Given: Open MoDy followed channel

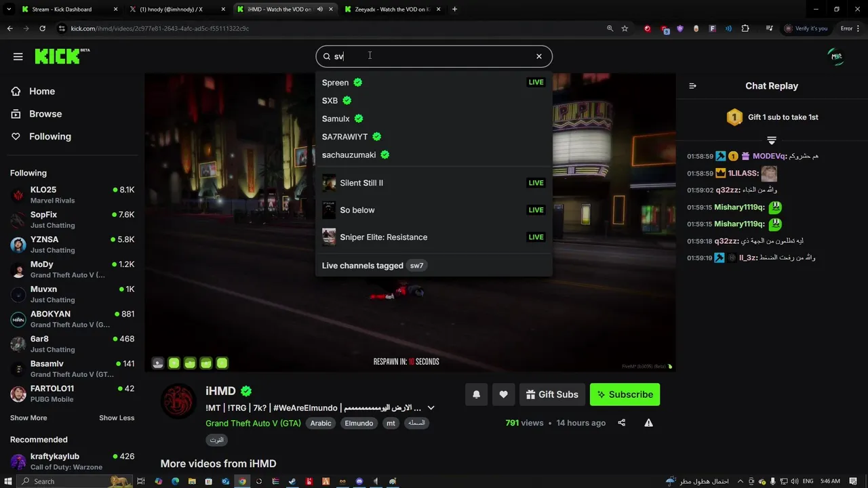Looking at the screenshot, I should coord(72,270).
